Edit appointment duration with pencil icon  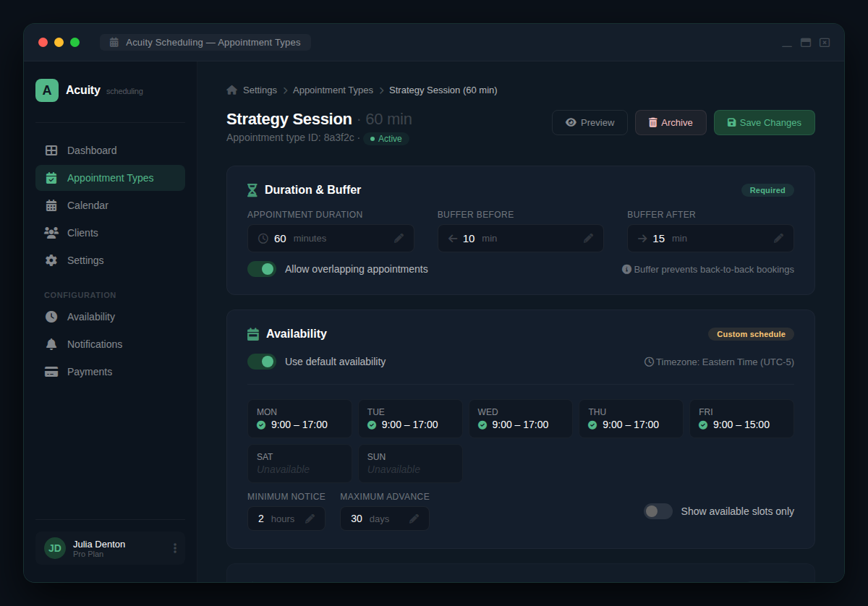[399, 239]
